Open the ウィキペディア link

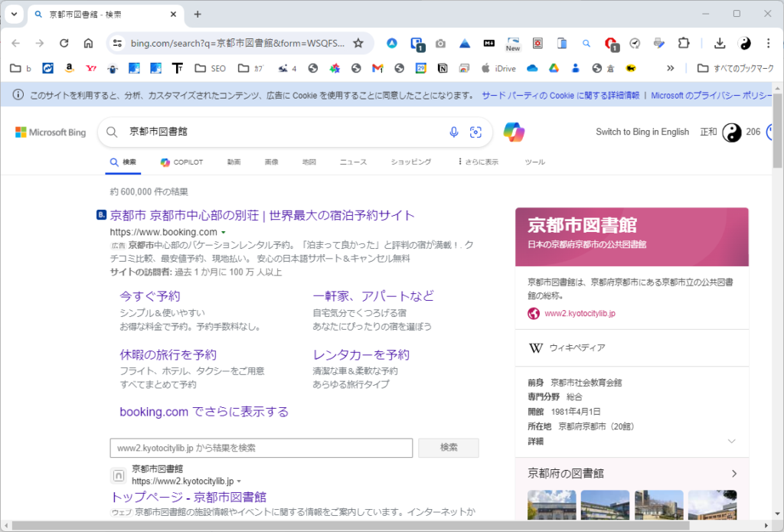[x=577, y=348]
